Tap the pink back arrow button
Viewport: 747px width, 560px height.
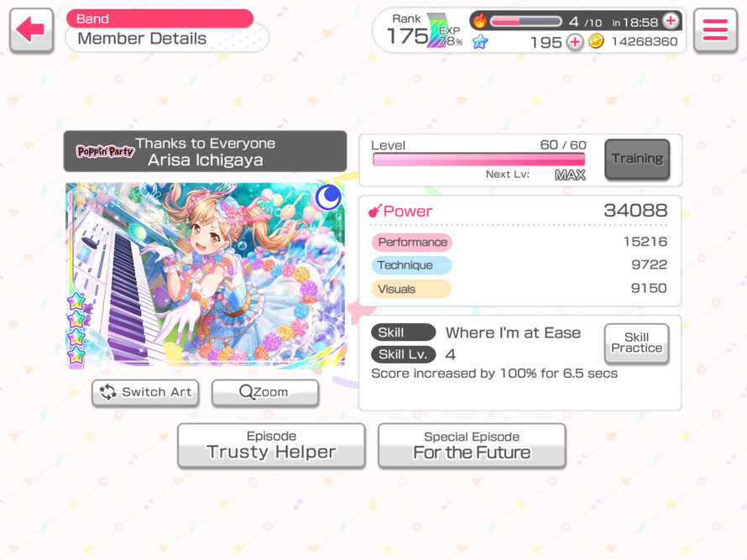31,30
